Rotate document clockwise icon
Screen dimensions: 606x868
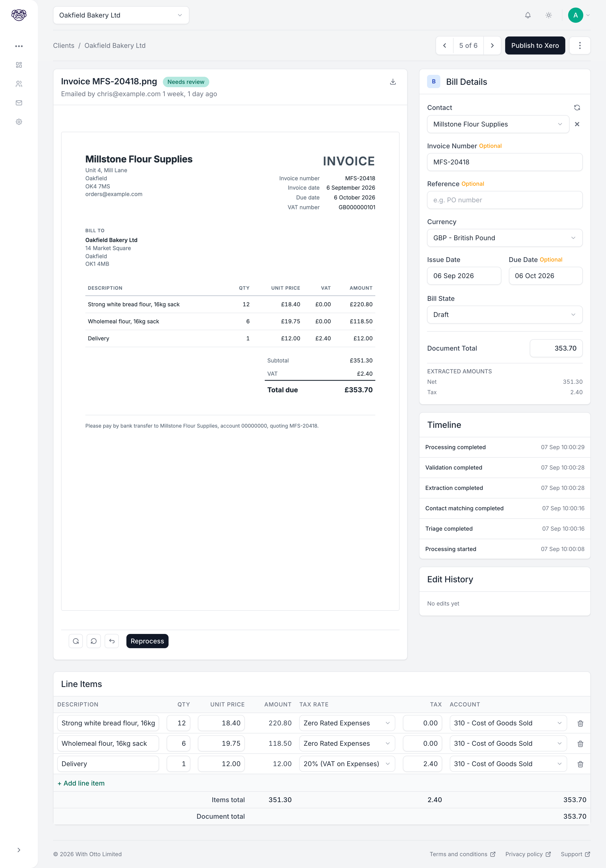tap(76, 641)
